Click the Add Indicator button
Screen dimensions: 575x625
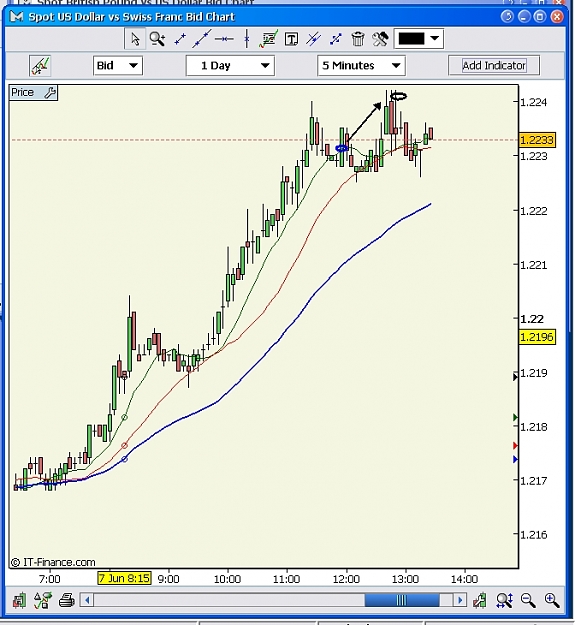pyautogui.click(x=494, y=65)
